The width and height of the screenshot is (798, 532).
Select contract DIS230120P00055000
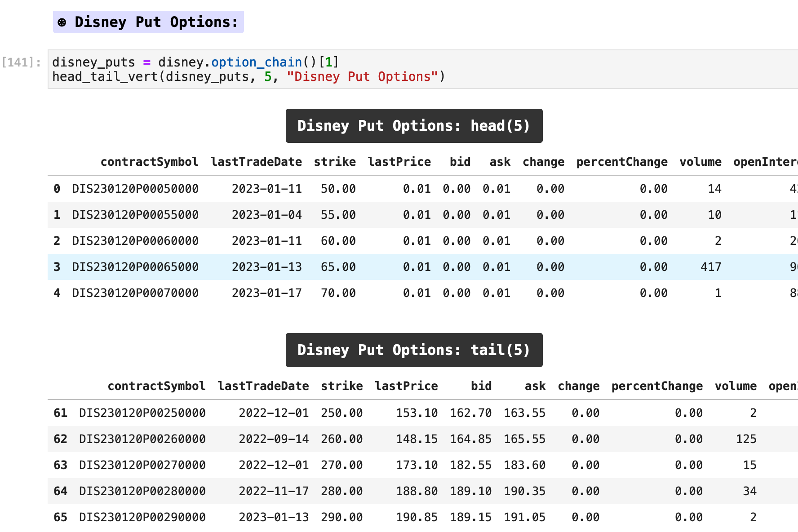tap(135, 215)
